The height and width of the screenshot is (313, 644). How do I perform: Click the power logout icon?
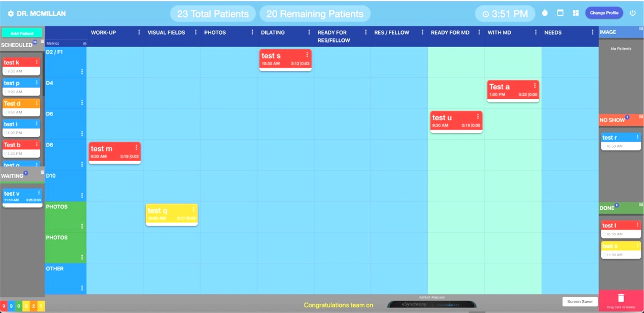632,13
